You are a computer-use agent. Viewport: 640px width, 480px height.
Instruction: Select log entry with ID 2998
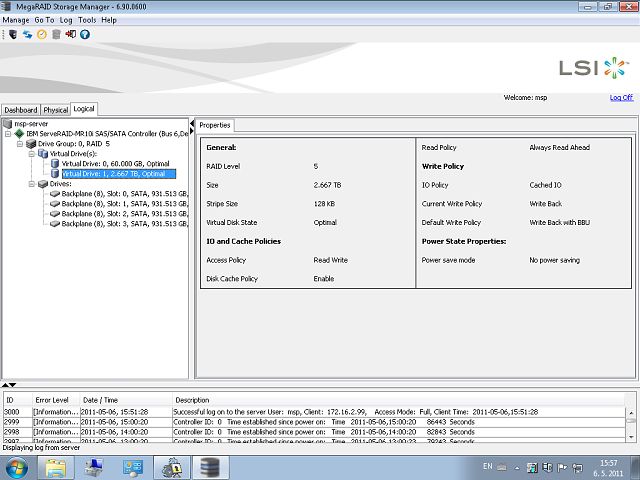314,432
